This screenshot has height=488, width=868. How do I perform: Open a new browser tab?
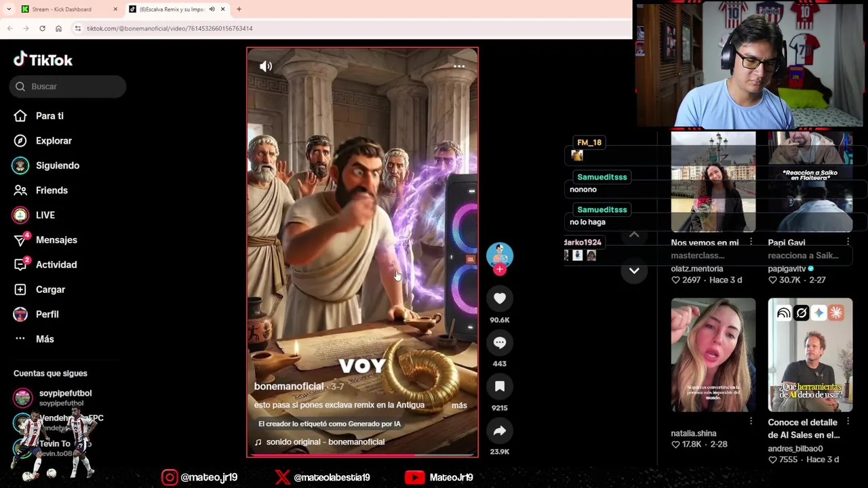point(239,9)
